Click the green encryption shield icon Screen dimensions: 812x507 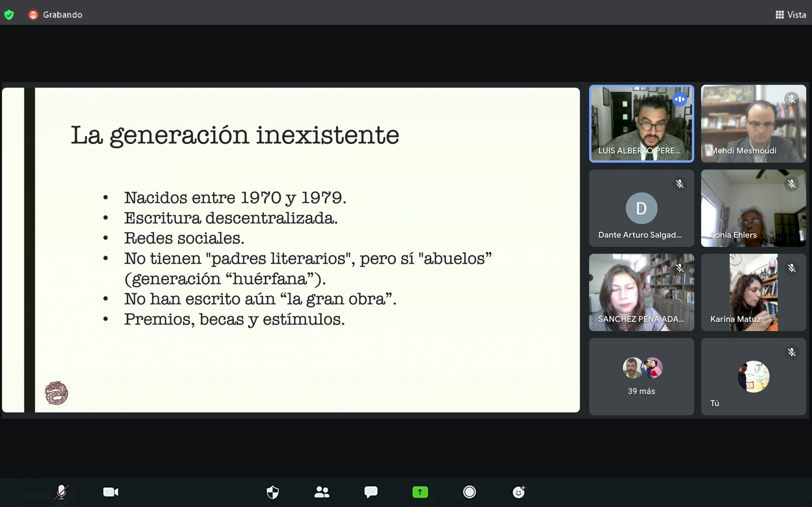9,15
